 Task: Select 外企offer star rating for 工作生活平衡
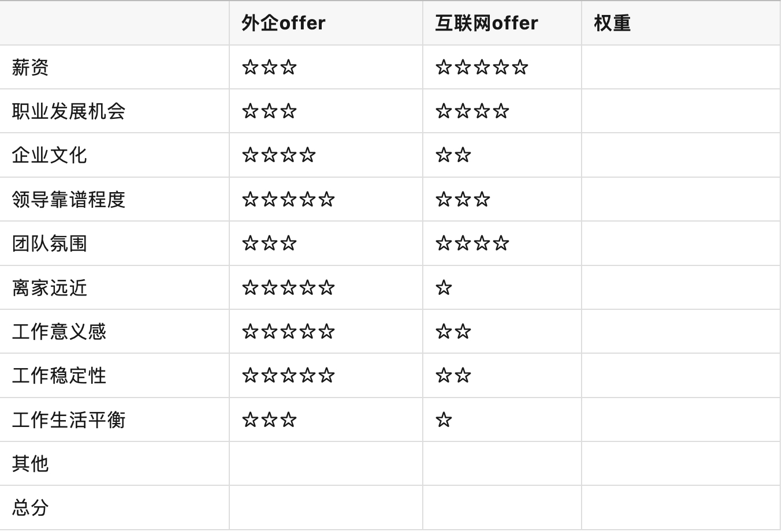click(269, 420)
